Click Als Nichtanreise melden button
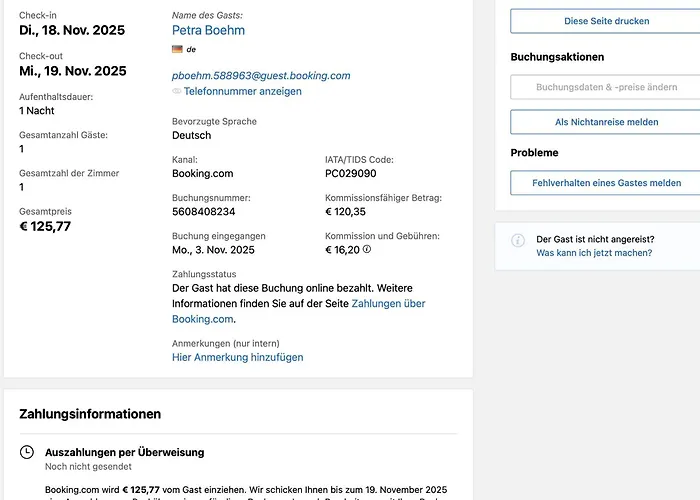 click(606, 122)
